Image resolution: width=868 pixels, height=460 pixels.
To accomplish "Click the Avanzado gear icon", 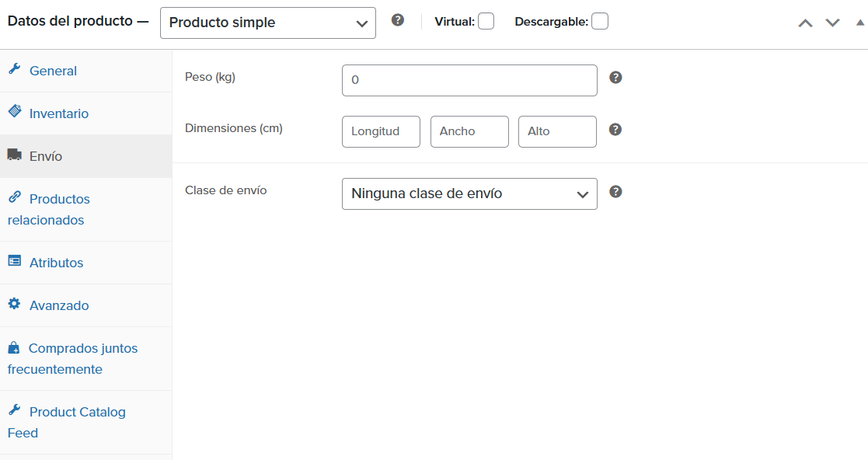I will [15, 303].
